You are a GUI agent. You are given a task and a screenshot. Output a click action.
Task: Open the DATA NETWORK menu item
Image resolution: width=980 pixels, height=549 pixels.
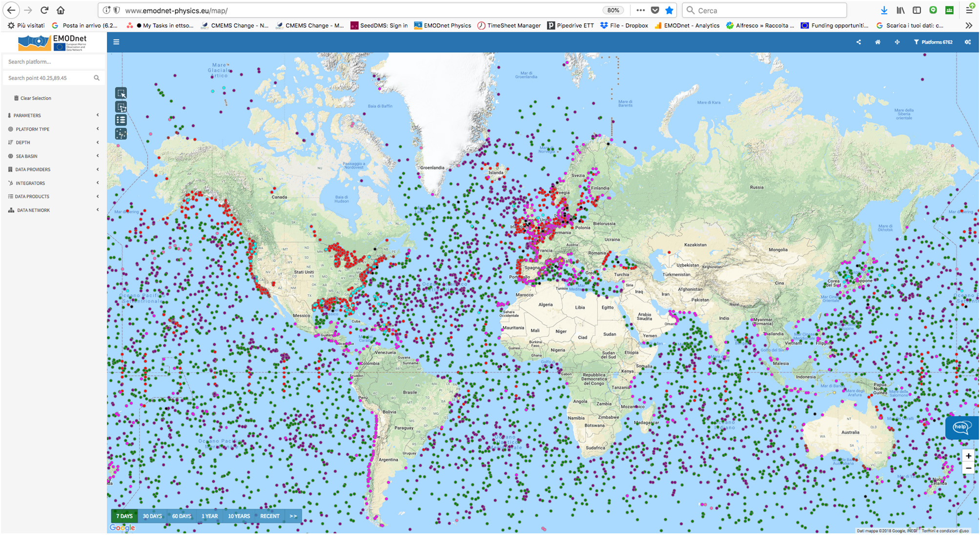[33, 210]
